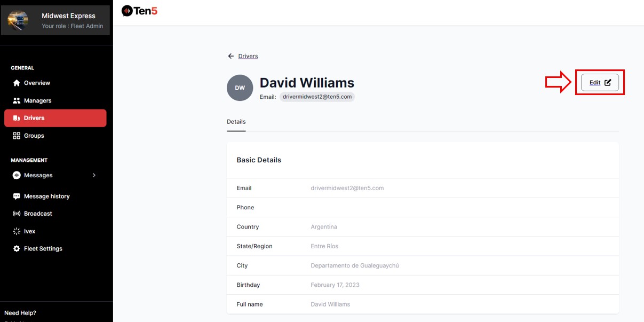Open the Details tab
This screenshot has height=322, width=644.
coord(236,122)
